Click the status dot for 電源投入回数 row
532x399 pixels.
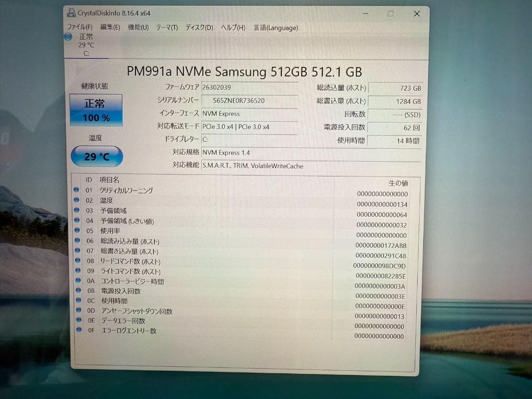tap(77, 290)
